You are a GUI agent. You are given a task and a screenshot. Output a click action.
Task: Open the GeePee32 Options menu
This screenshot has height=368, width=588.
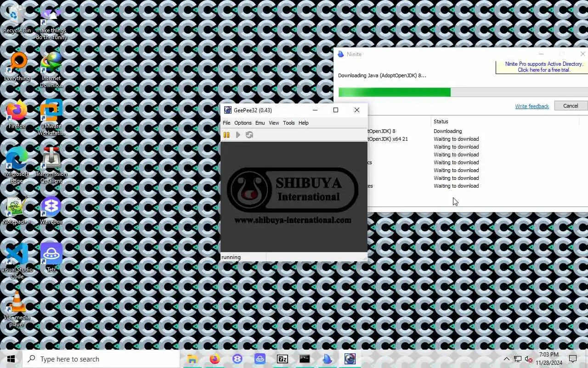tap(243, 123)
